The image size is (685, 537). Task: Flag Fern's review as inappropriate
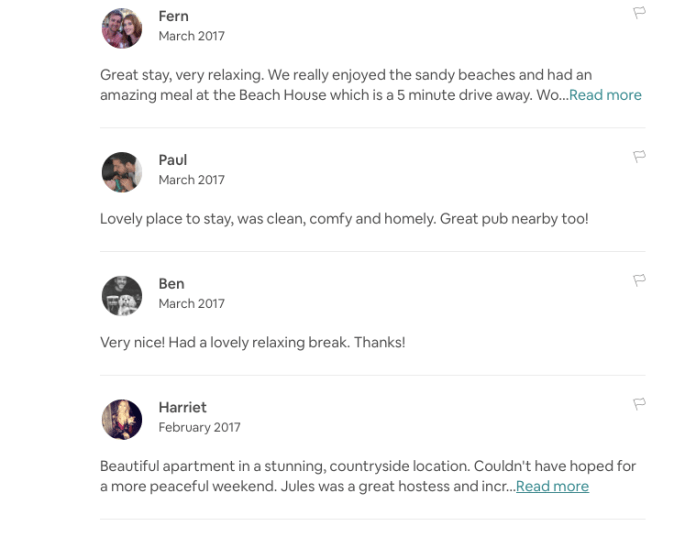(x=639, y=13)
